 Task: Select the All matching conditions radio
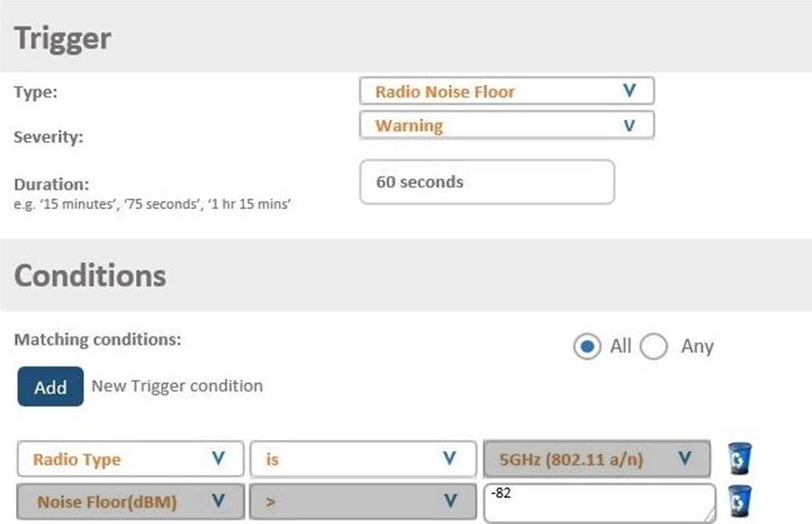point(587,346)
